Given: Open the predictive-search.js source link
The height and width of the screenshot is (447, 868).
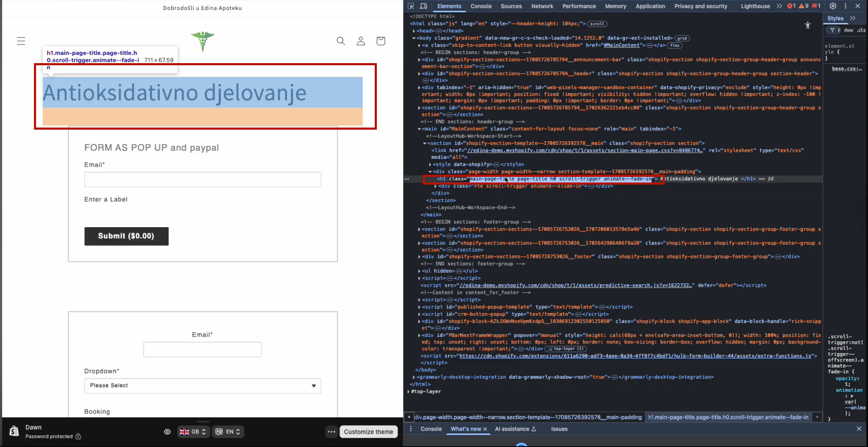Looking at the screenshot, I should tap(576, 285).
